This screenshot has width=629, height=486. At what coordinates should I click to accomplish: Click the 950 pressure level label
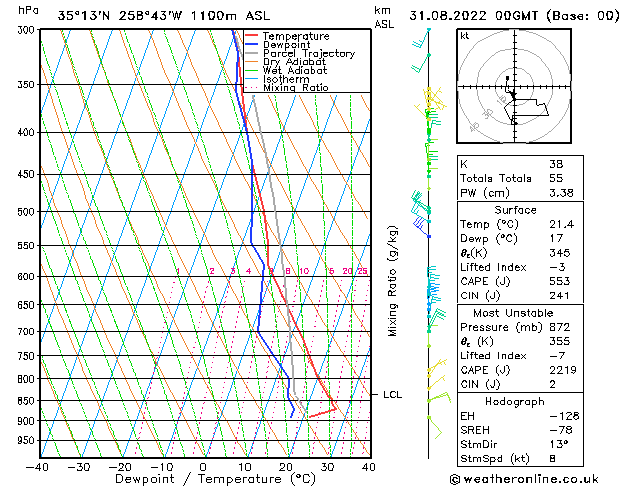(28, 441)
